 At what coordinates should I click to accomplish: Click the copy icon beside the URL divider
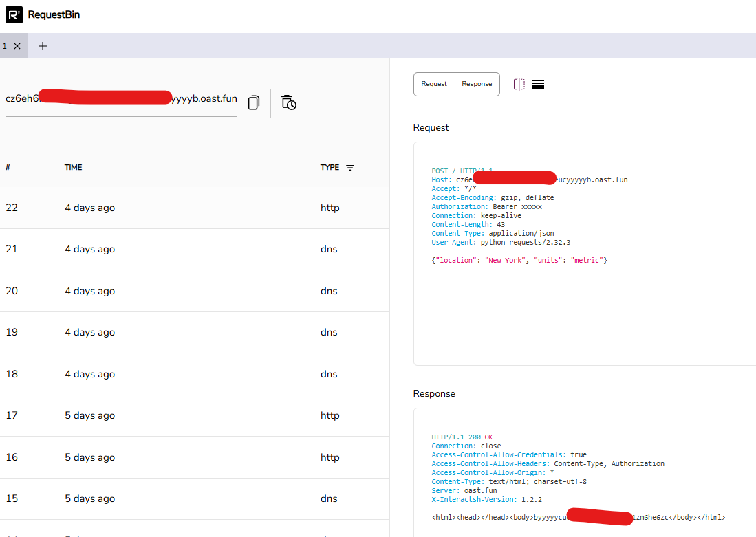(x=253, y=102)
